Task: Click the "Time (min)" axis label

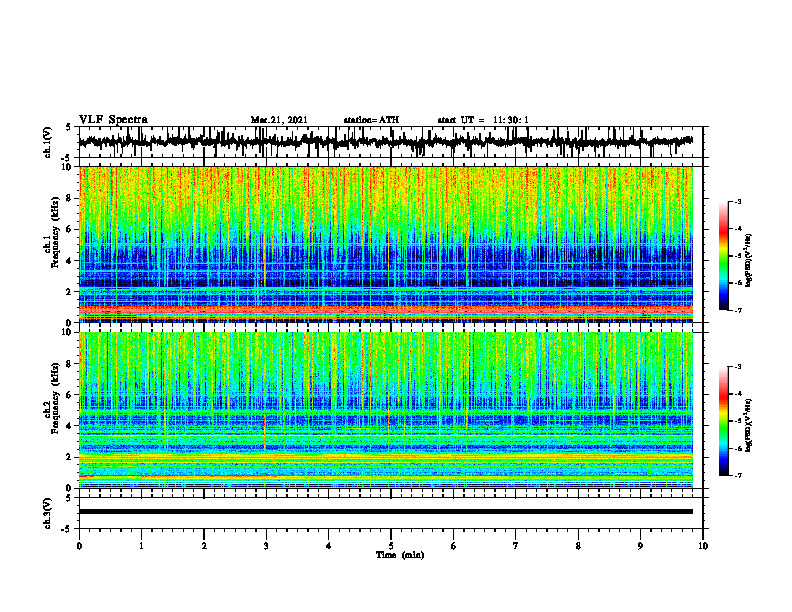Action: tap(400, 555)
